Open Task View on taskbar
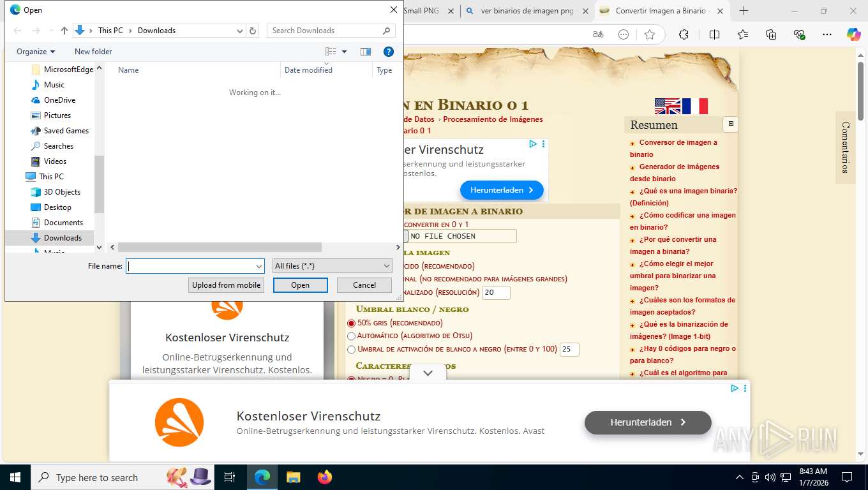This screenshot has width=868, height=490. click(230, 477)
